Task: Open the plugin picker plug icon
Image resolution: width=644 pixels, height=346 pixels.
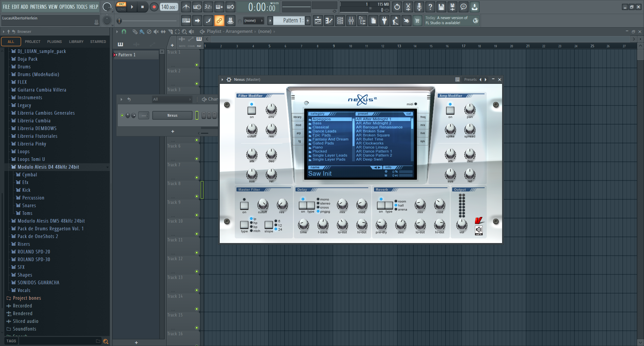Action: [384, 21]
